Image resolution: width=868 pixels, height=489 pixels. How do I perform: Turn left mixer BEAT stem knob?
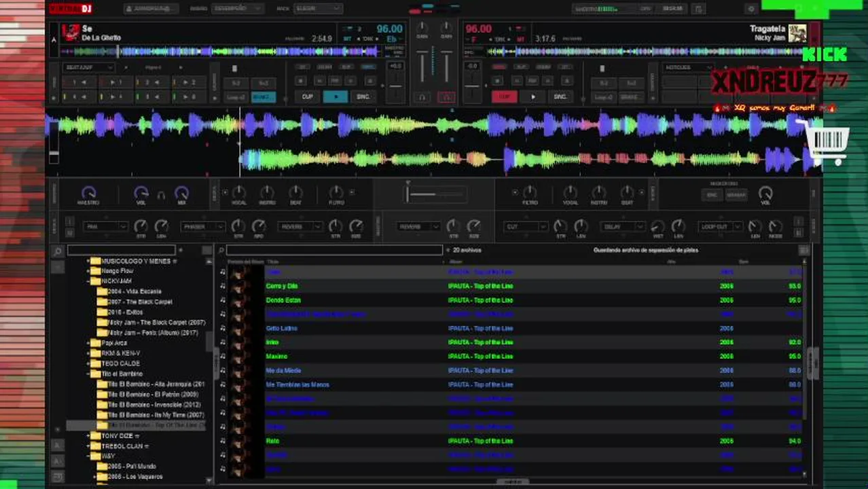tap(295, 193)
